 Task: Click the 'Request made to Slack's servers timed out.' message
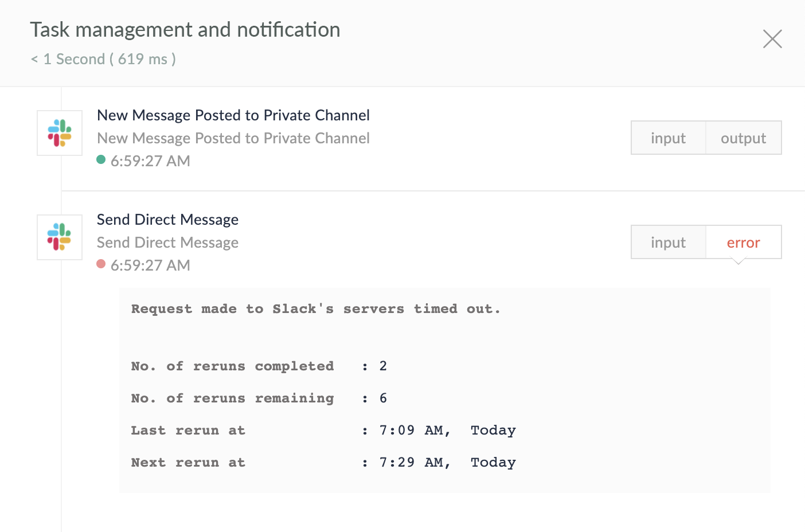coord(316,309)
